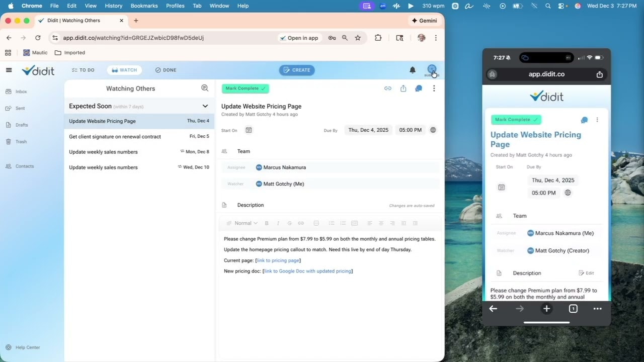
Task: Share the task using the share icon
Action: (x=403, y=88)
